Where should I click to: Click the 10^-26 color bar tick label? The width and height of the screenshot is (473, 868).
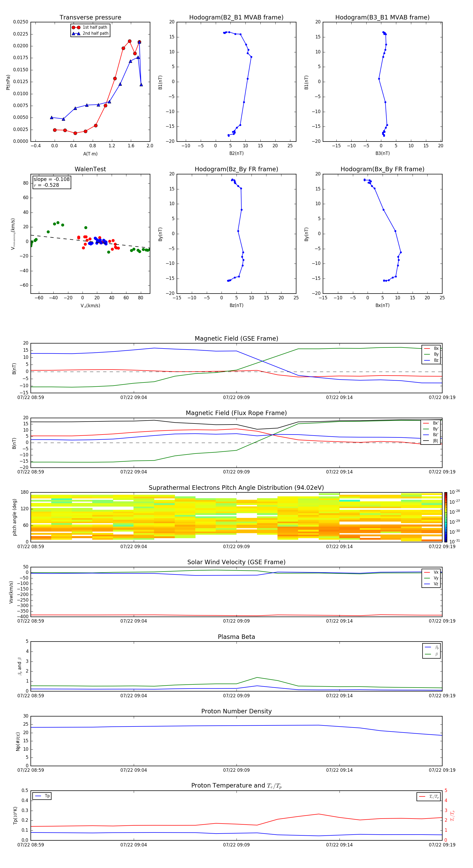(x=455, y=492)
